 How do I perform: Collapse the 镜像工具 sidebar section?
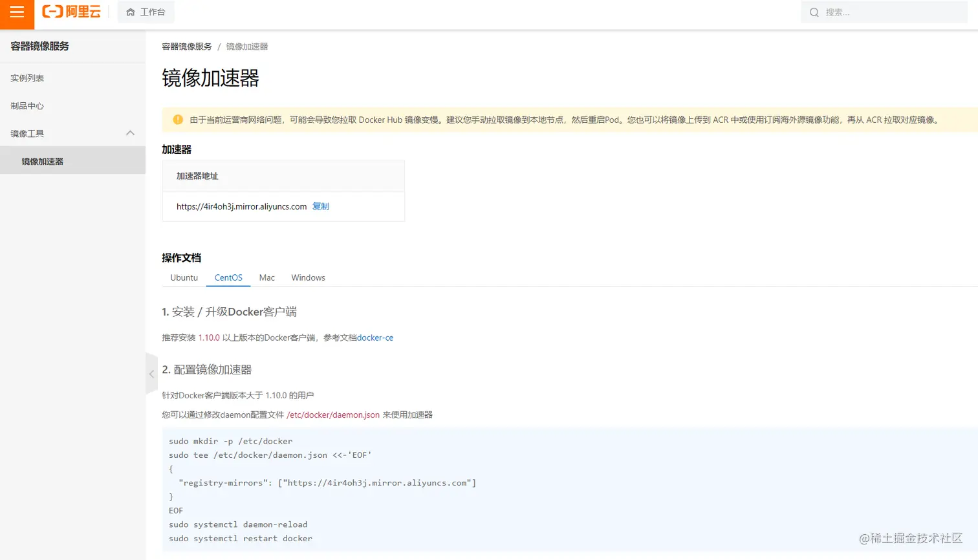(x=130, y=133)
